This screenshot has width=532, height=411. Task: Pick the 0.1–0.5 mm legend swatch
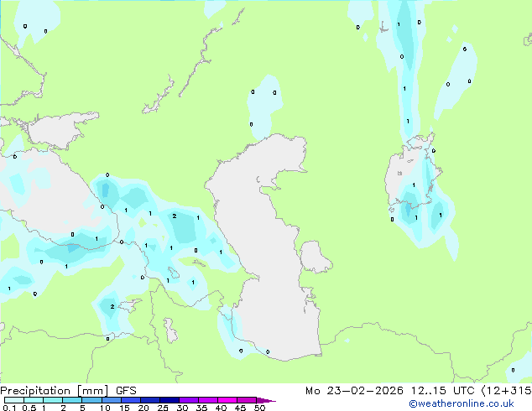pos(14,400)
